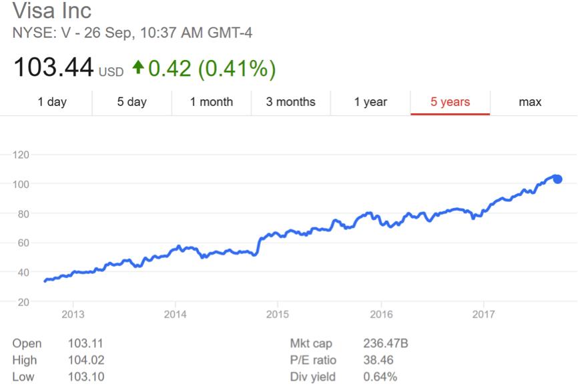
Task: Click the NYSE: V ticker subtitle
Action: click(x=132, y=33)
